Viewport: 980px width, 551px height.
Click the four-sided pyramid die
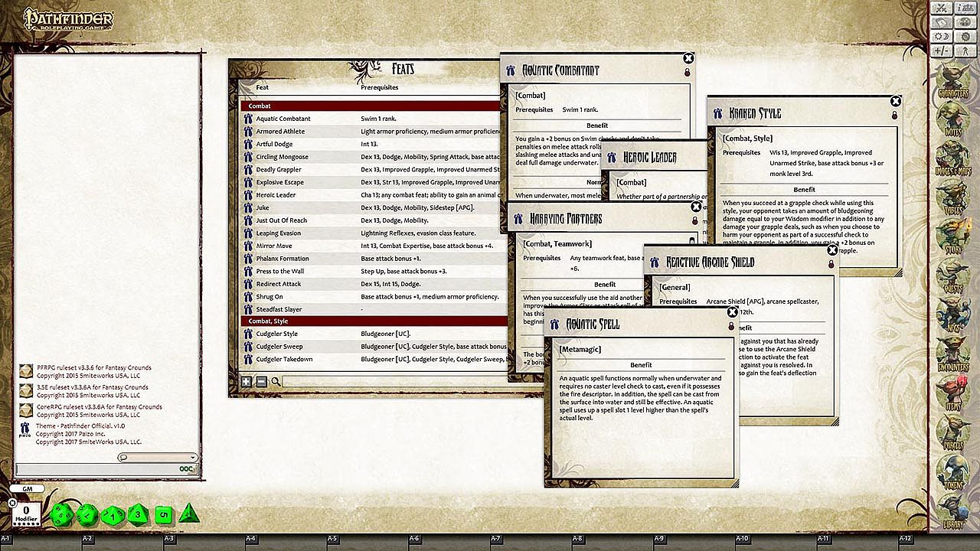(188, 514)
